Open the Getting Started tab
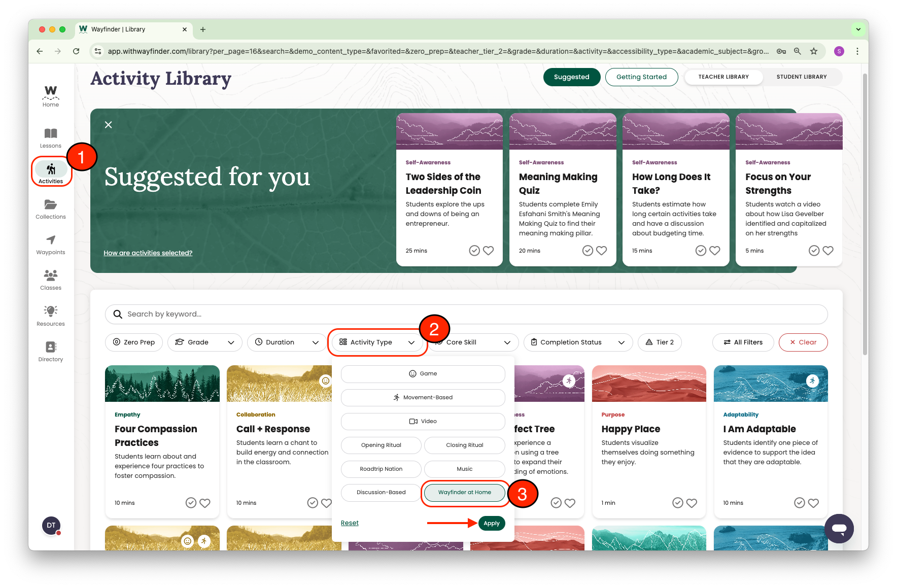Viewport: 897px width, 588px height. 641,77
